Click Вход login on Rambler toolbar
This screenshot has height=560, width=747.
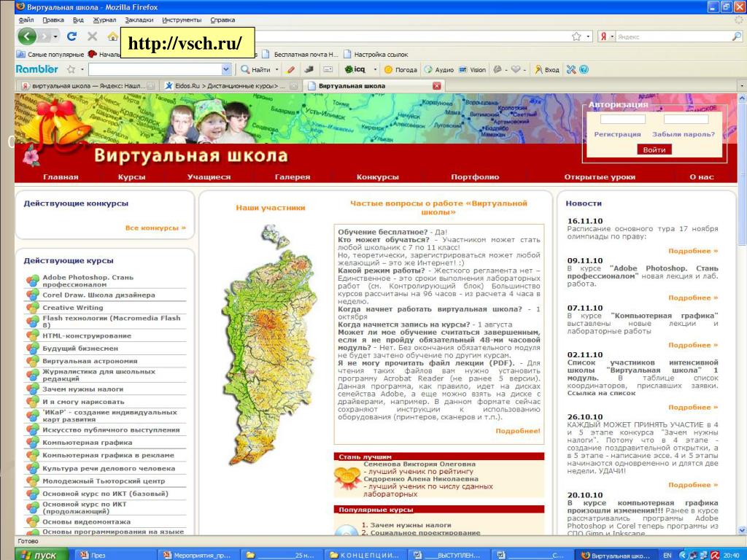click(x=547, y=69)
